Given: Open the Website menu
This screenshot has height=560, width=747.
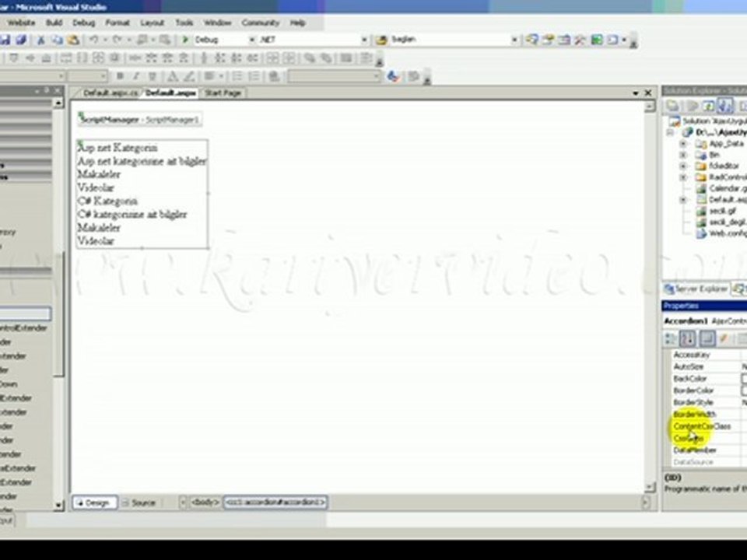Looking at the screenshot, I should 21,23.
